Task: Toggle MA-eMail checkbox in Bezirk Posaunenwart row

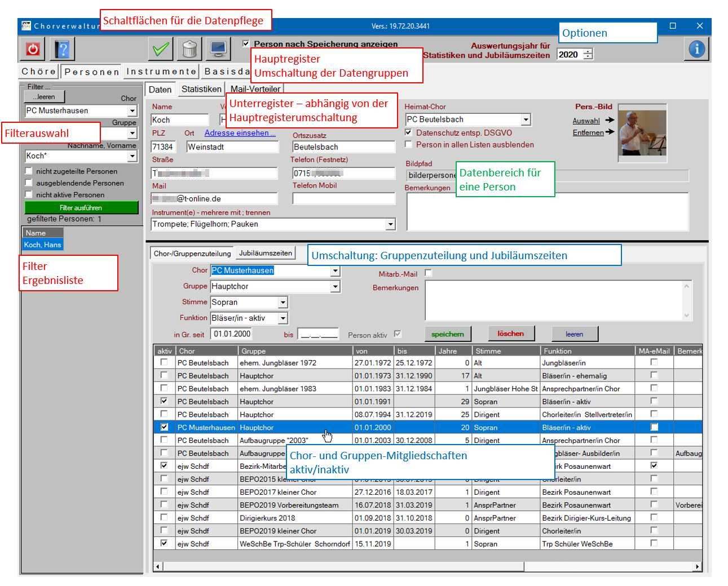Action: coord(654,466)
